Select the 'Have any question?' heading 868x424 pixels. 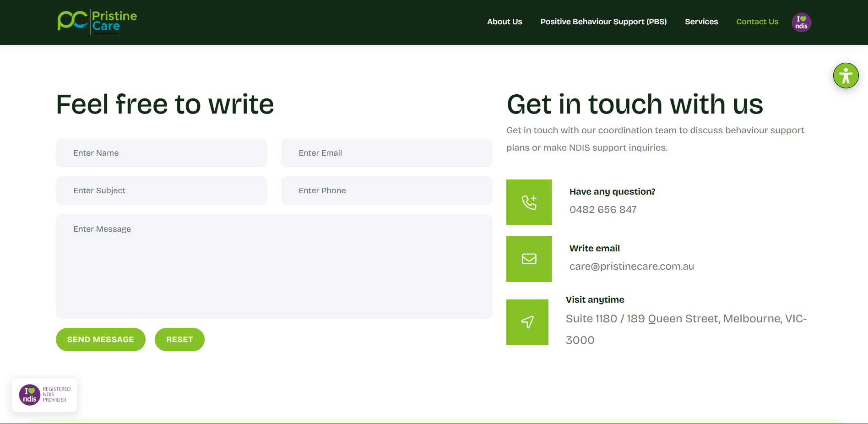613,191
